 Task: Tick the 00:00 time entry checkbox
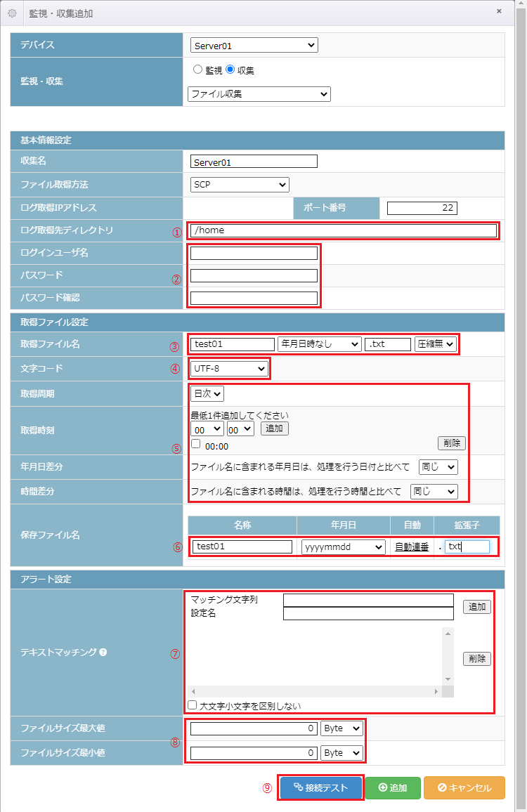196,444
